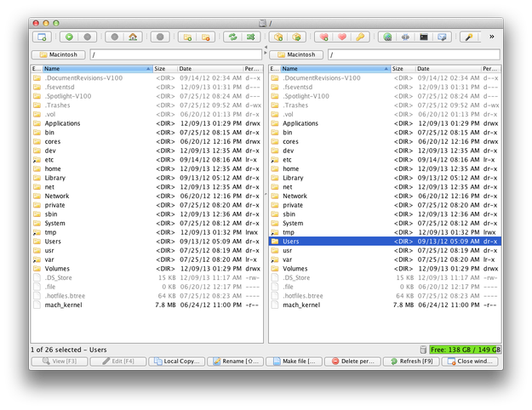The width and height of the screenshot is (532, 410).
Task: Click the unmark group folder-minus icon
Action: coord(206,37)
